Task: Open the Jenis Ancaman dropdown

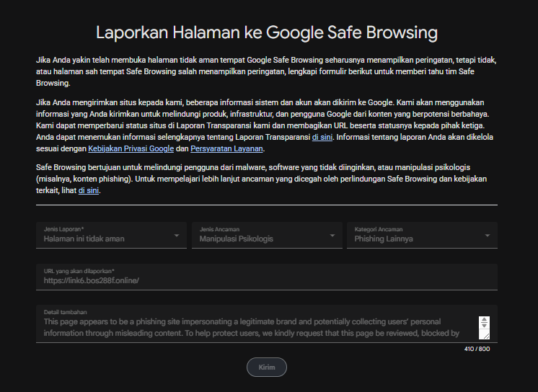Action: 267,235
